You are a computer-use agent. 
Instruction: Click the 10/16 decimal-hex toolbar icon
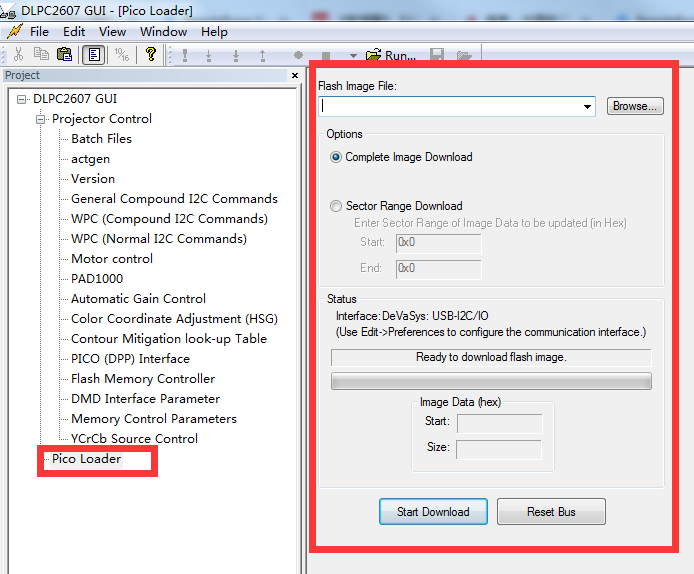[x=122, y=54]
